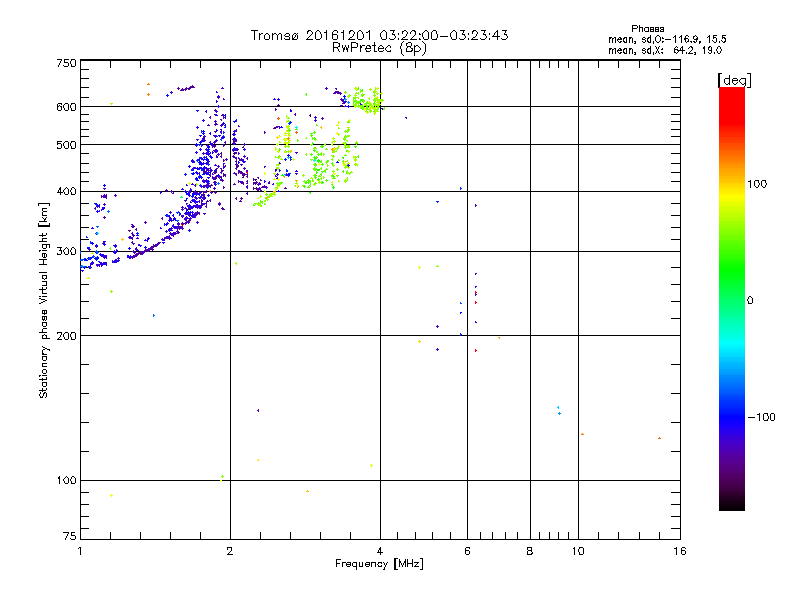The width and height of the screenshot is (800, 600).
Task: Click the plot title starting with Tromsø
Action: click(379, 35)
